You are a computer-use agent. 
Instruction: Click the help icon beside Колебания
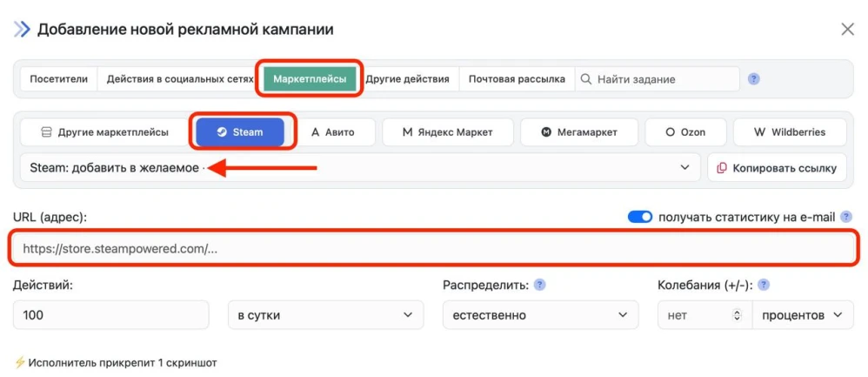point(764,285)
